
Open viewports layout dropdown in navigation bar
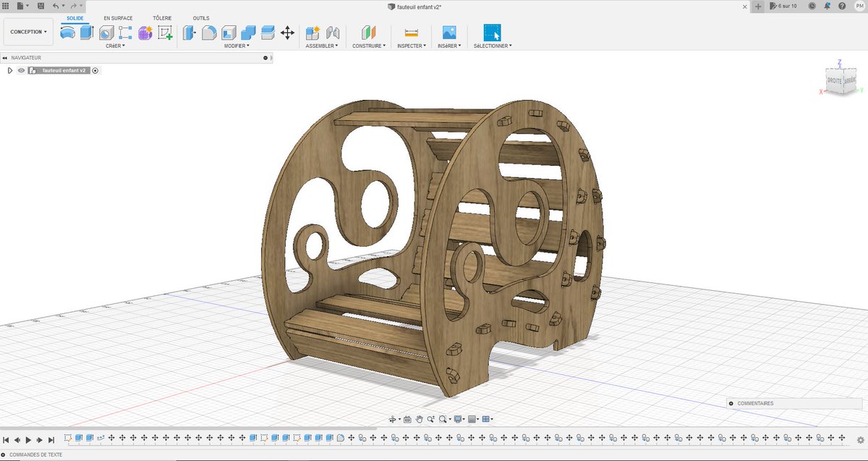click(x=488, y=419)
